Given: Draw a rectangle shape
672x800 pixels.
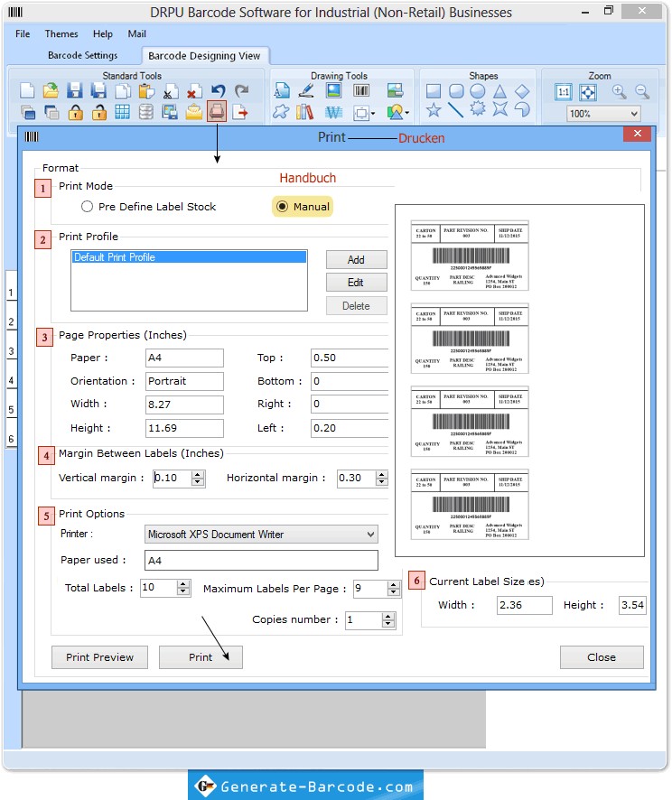Looking at the screenshot, I should tap(434, 91).
